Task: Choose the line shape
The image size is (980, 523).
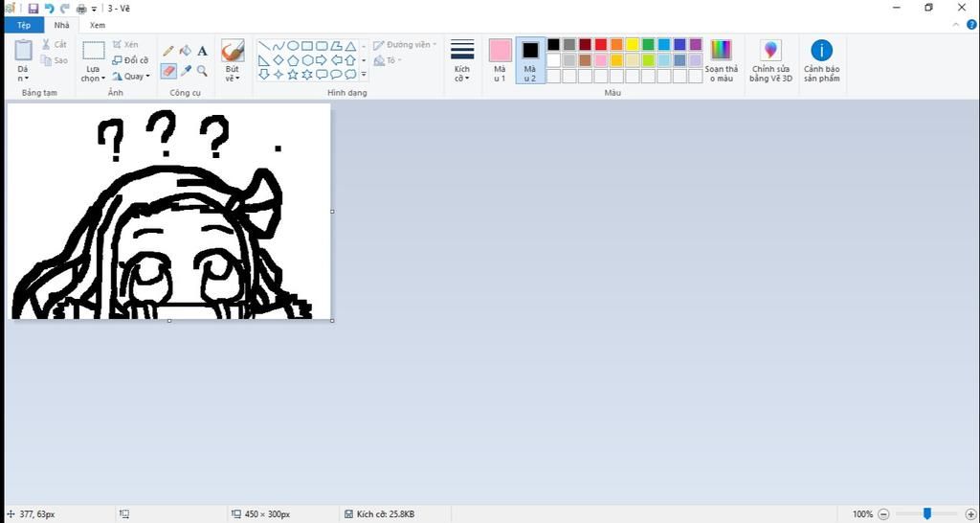Action: coord(264,46)
